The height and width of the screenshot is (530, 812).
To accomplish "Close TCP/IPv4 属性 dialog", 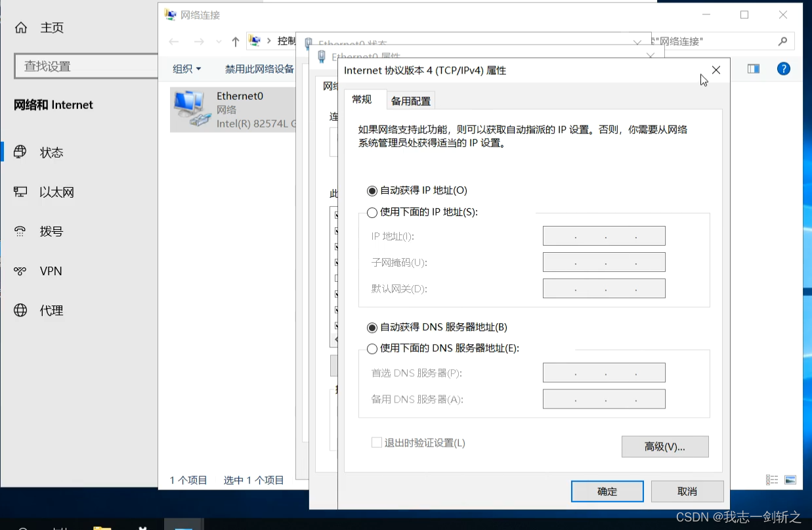I will tap(716, 70).
